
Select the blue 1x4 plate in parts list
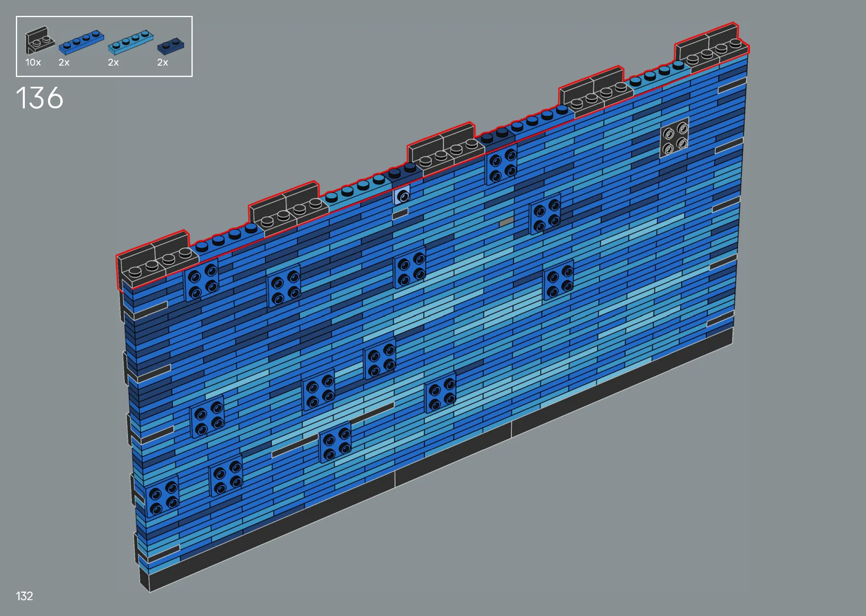81,43
